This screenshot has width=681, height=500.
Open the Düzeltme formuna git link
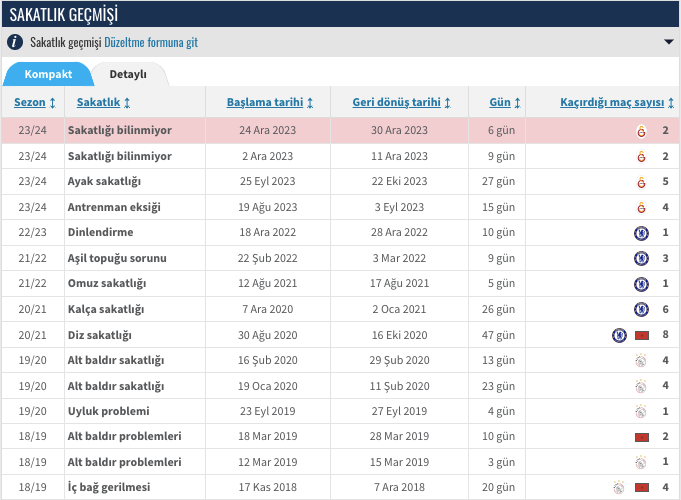point(151,42)
